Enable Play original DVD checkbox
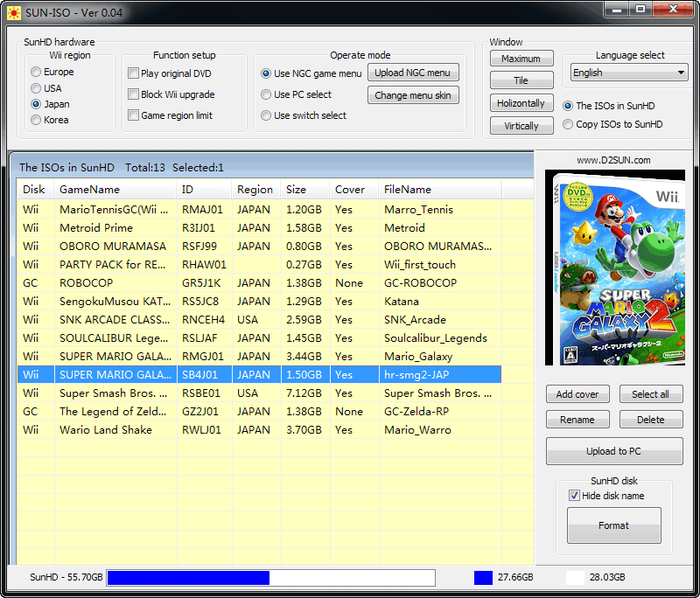 (x=133, y=73)
